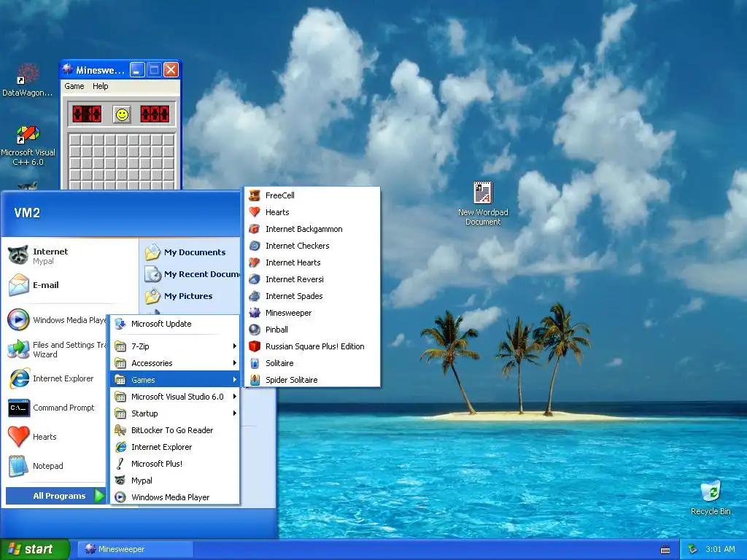
Task: Open Internet Reversi game
Action: pos(312,279)
